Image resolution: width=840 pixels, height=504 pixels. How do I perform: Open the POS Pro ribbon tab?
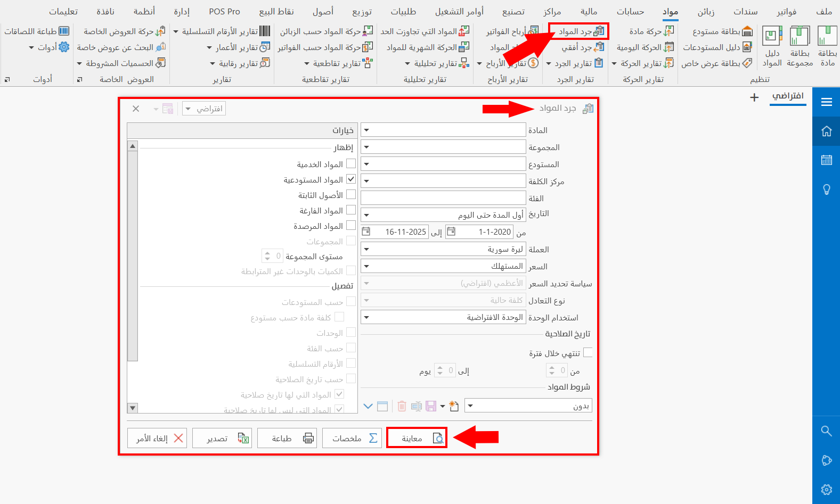click(224, 11)
